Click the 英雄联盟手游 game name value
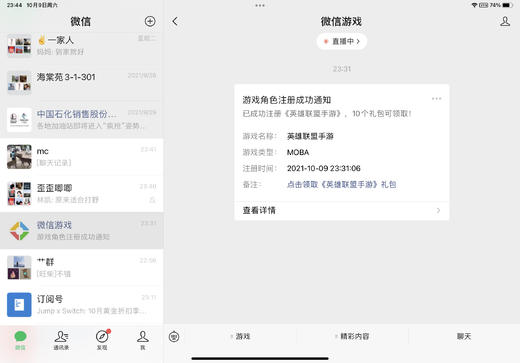 point(310,136)
